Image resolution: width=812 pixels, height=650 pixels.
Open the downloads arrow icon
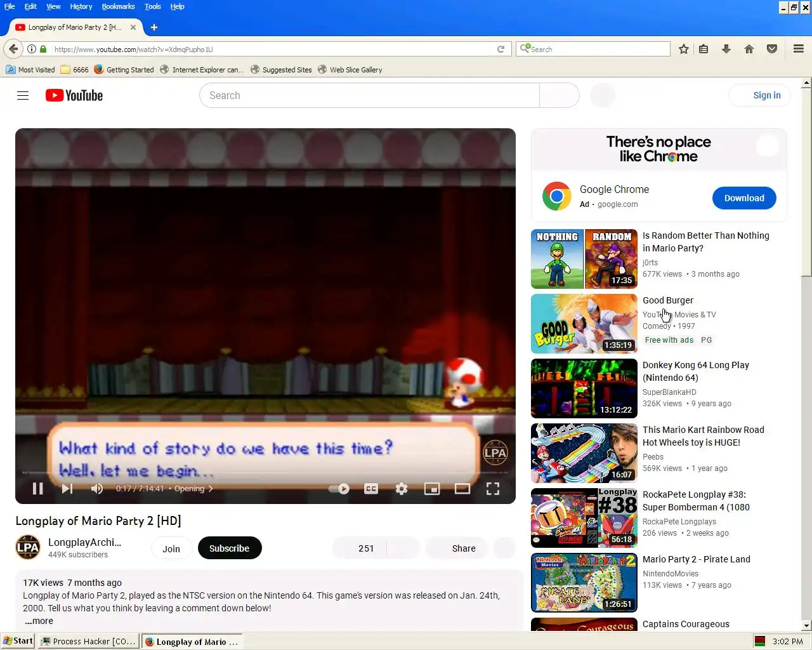point(726,49)
